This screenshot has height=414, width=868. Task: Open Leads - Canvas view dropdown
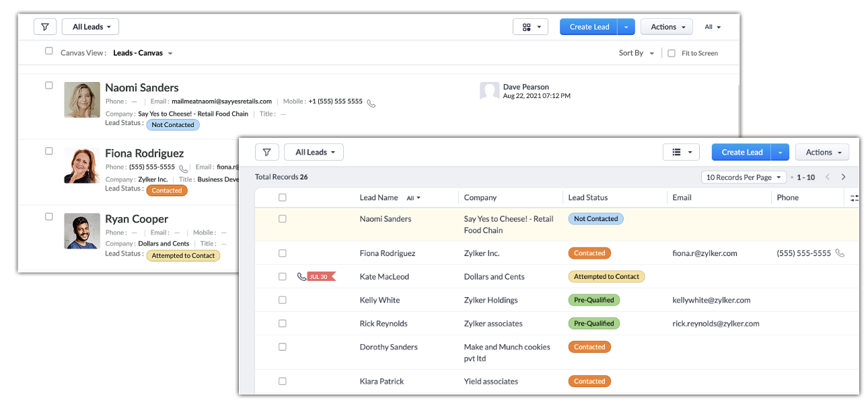(x=143, y=53)
